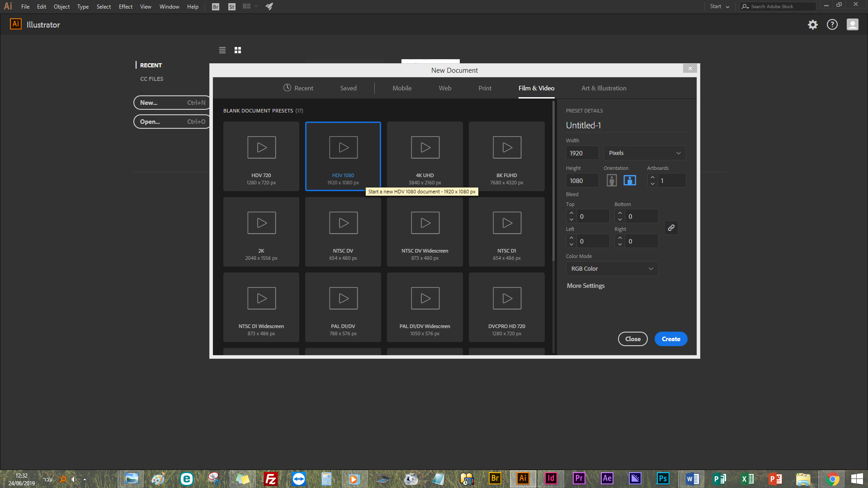Image resolution: width=868 pixels, height=488 pixels.
Task: Open the Start workspace dropdown
Action: (719, 7)
